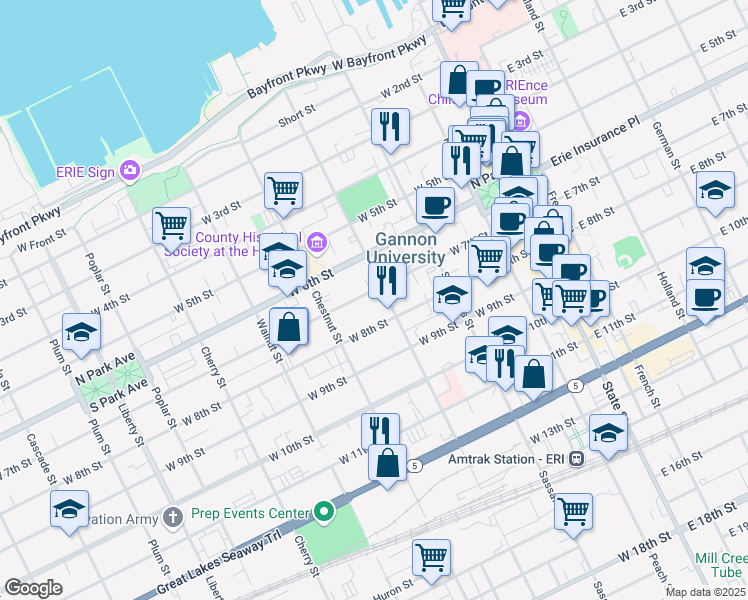Click the Short St street label
748x600 pixels.
(297, 116)
